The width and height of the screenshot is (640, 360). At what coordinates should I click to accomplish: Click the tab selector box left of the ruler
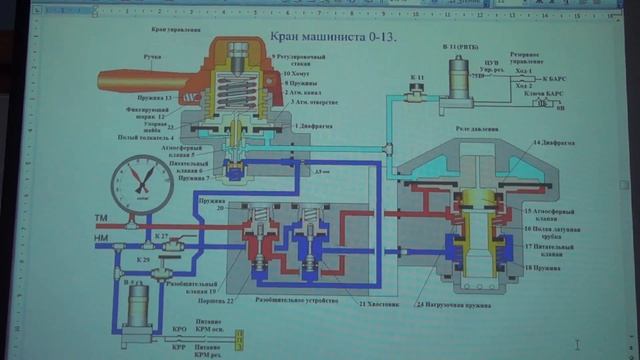pos(37,11)
